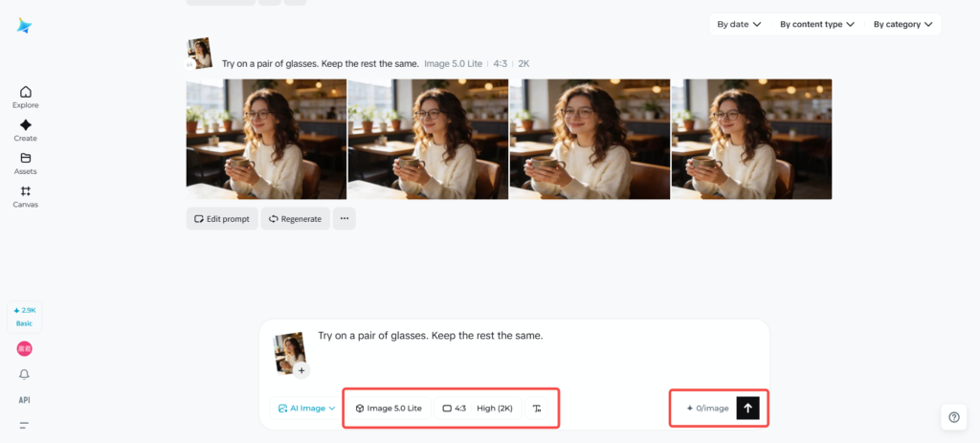Go to the Assets folder

point(25,163)
